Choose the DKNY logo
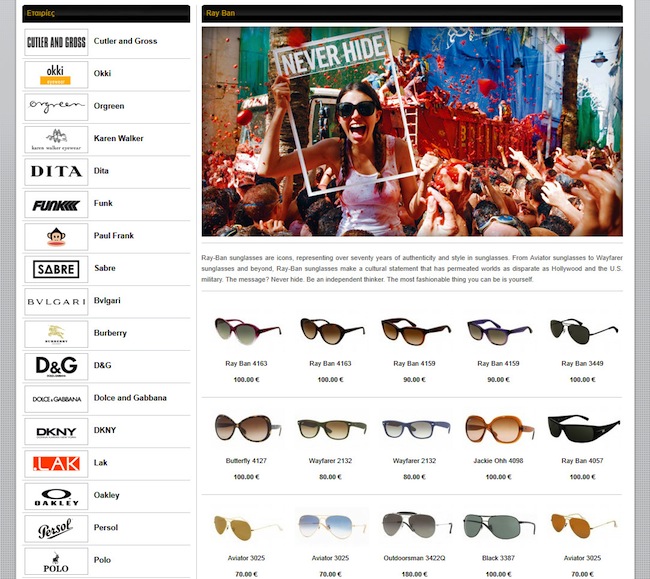The width and height of the screenshot is (650, 579). pos(56,431)
